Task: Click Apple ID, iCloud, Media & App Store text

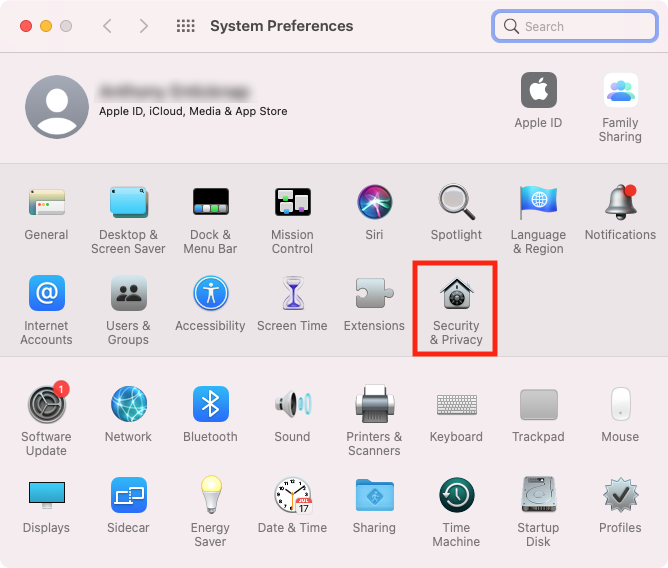Action: tap(193, 111)
